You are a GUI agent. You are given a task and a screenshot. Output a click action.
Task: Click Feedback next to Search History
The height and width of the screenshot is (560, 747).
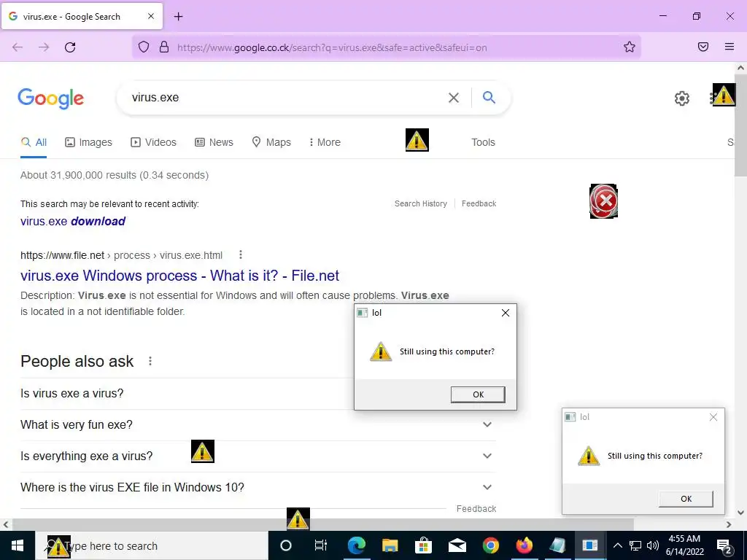[479, 203]
